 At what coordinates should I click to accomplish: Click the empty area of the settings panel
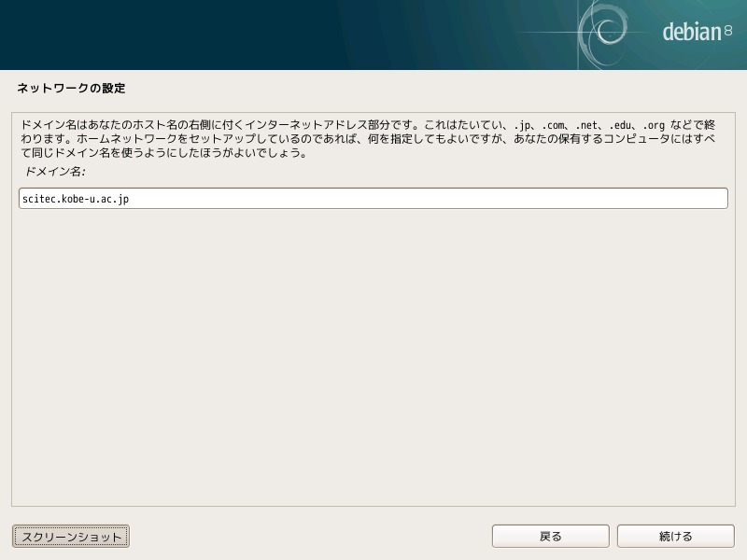(x=373, y=357)
